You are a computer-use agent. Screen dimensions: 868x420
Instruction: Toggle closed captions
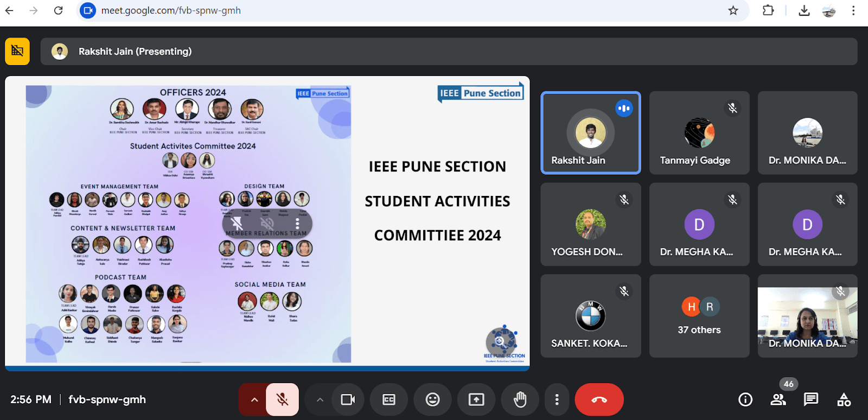389,400
